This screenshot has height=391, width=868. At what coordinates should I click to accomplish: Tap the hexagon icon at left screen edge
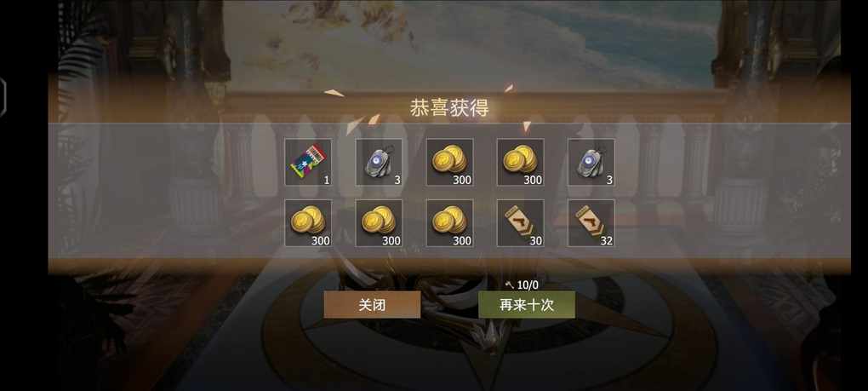[3, 97]
